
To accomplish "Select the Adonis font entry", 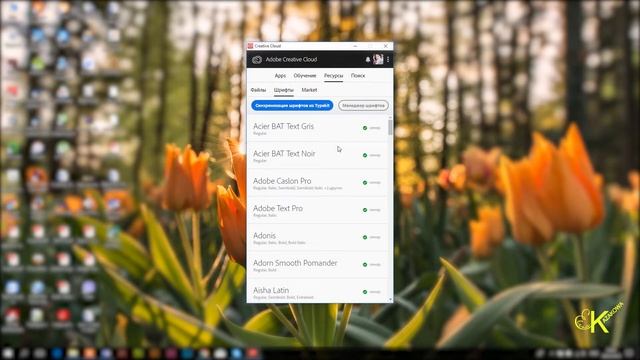I will click(x=318, y=238).
